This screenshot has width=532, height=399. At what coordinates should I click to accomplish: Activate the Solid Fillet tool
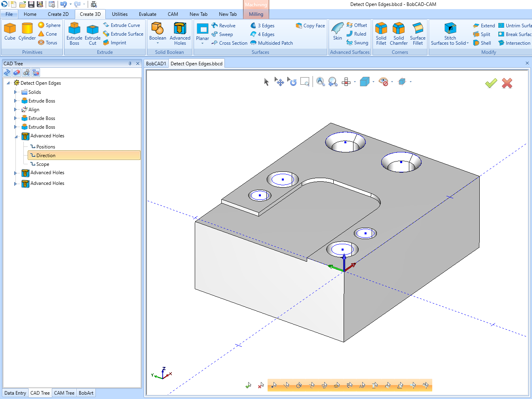pos(381,34)
